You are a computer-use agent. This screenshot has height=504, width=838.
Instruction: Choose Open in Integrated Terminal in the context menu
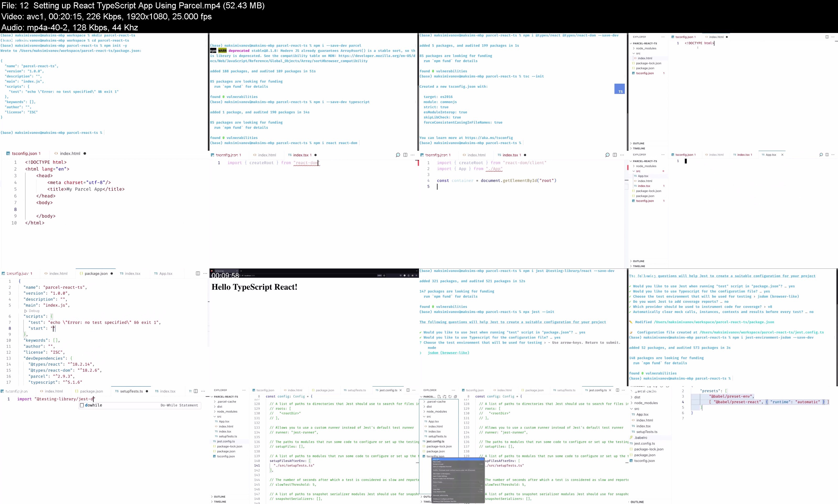click(x=458, y=467)
